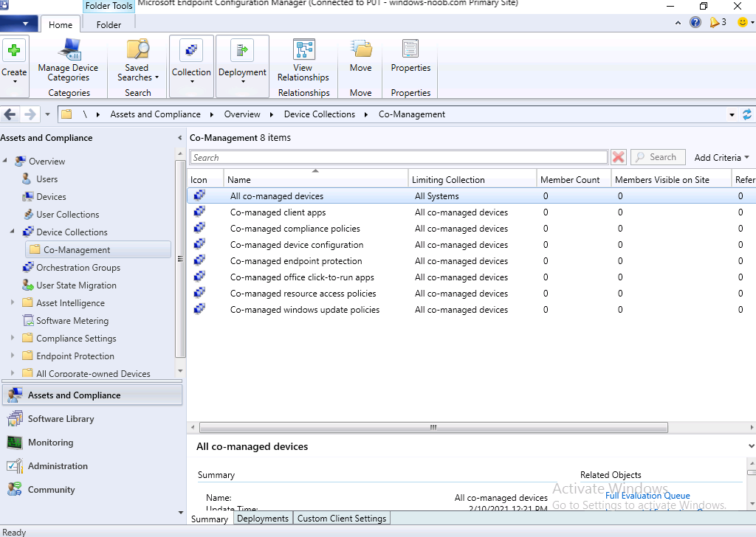This screenshot has width=756, height=537.
Task: Click the horizontal scrollbar of list
Action: point(433,427)
